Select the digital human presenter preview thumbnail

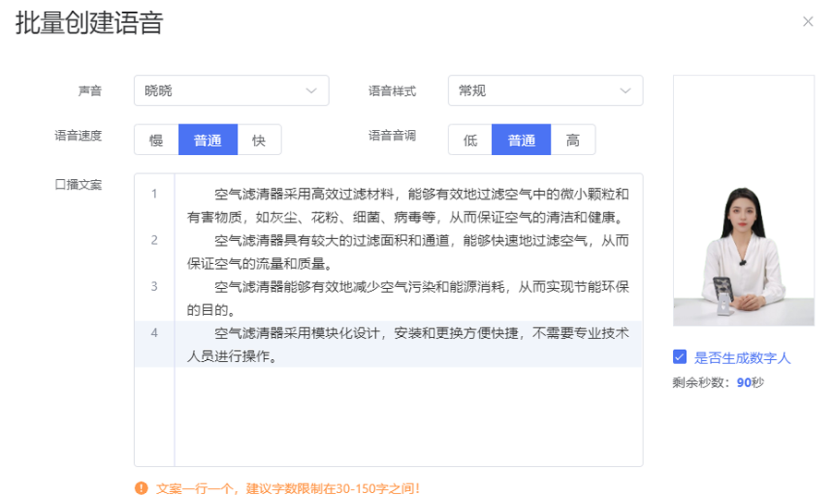point(743,200)
